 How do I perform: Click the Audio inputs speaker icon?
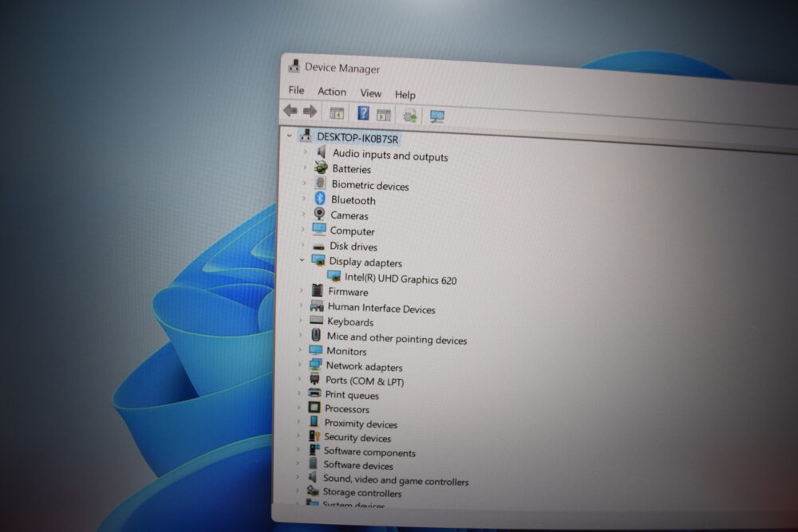point(321,152)
